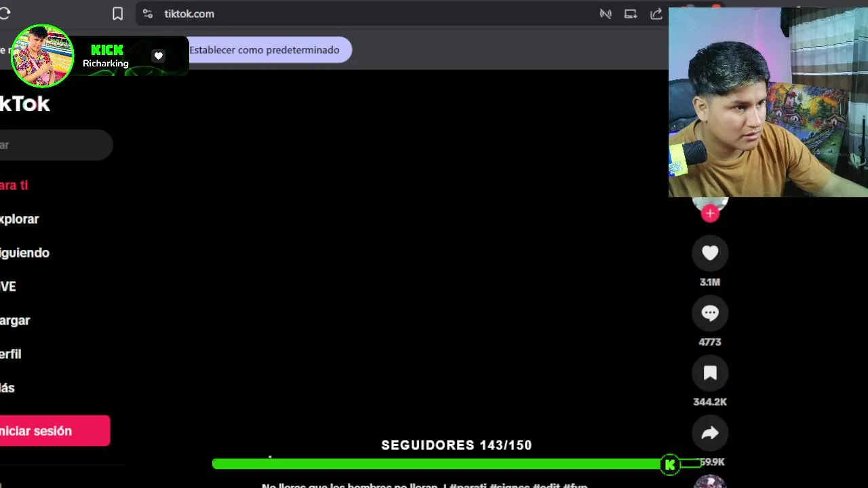868x488 pixels.
Task: Click the translate icon in address bar
Action: 606,14
